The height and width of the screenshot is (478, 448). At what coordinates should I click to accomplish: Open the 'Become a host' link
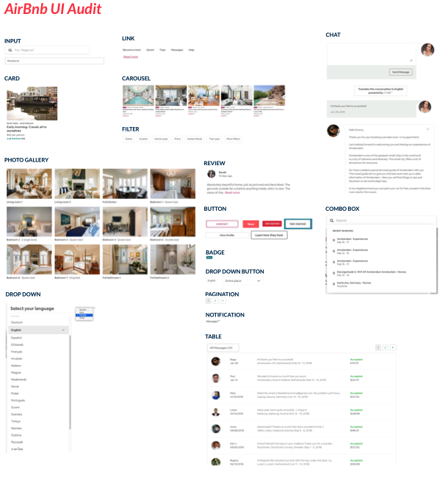(x=131, y=50)
